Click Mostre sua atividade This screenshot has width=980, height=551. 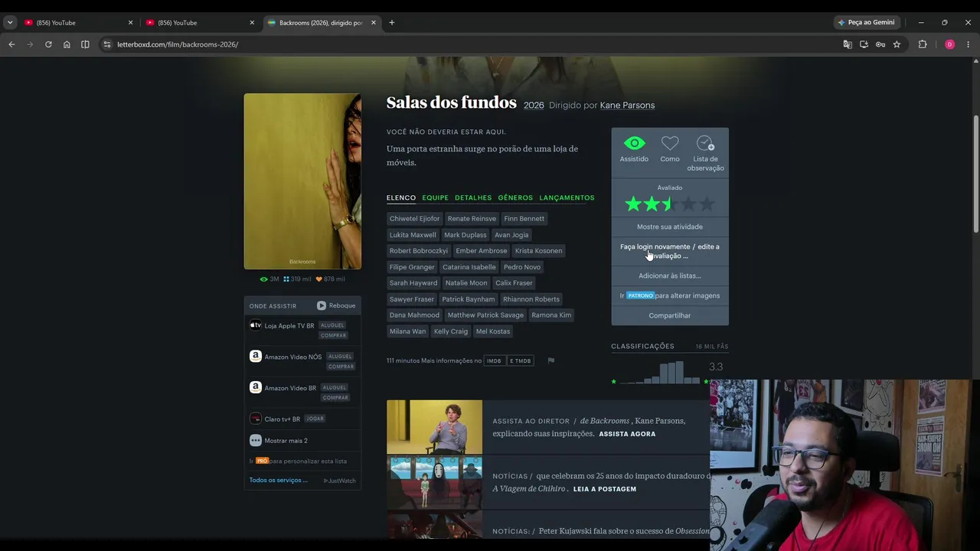[x=670, y=227]
